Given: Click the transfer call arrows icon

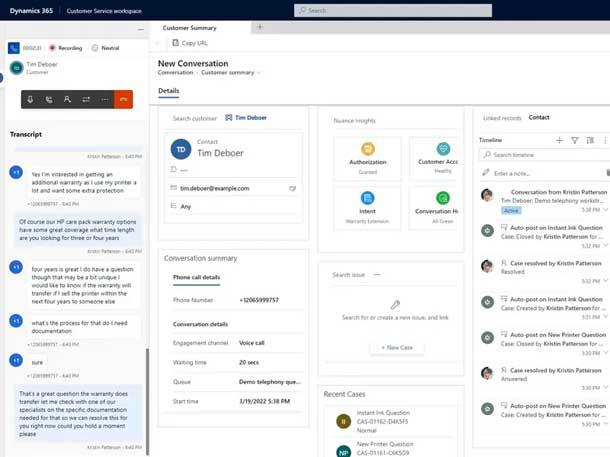Looking at the screenshot, I should [86, 100].
